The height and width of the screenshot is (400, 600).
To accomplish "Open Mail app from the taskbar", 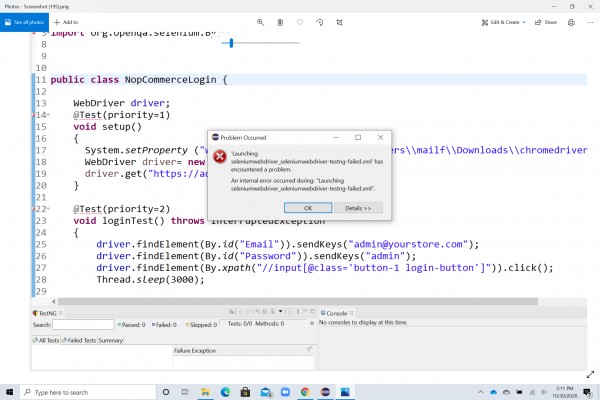I will click(266, 392).
